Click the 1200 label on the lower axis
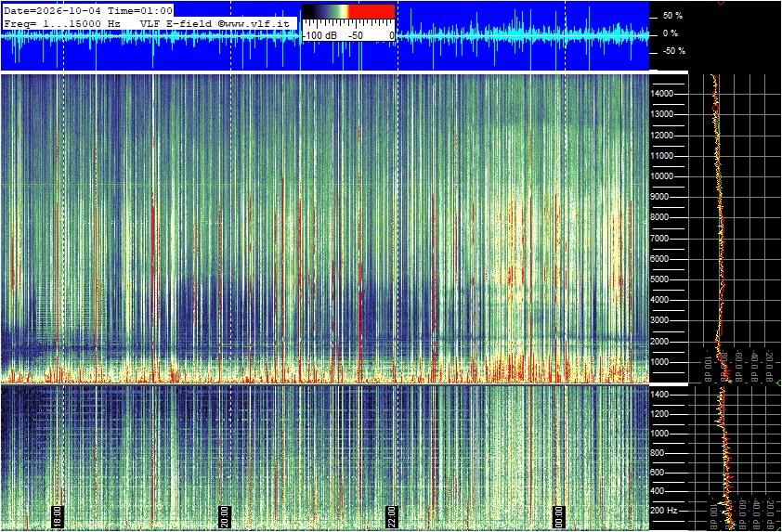The image size is (782, 532). coord(659,414)
